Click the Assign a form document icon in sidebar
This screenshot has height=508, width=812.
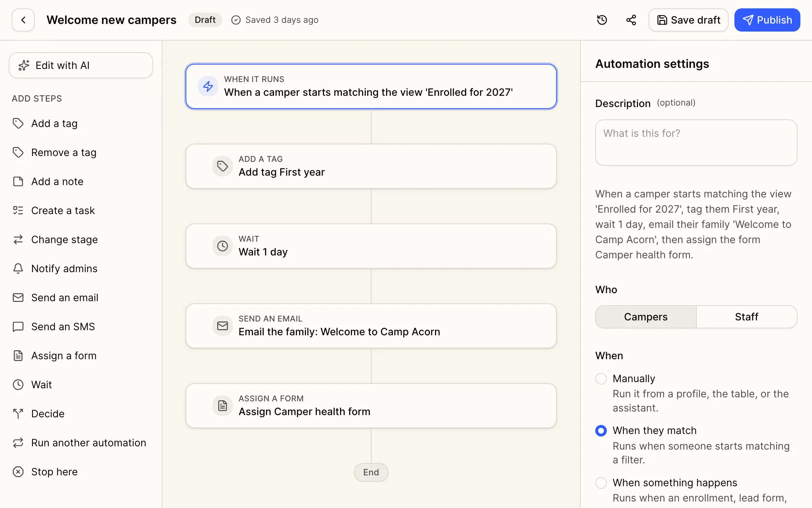tap(18, 356)
